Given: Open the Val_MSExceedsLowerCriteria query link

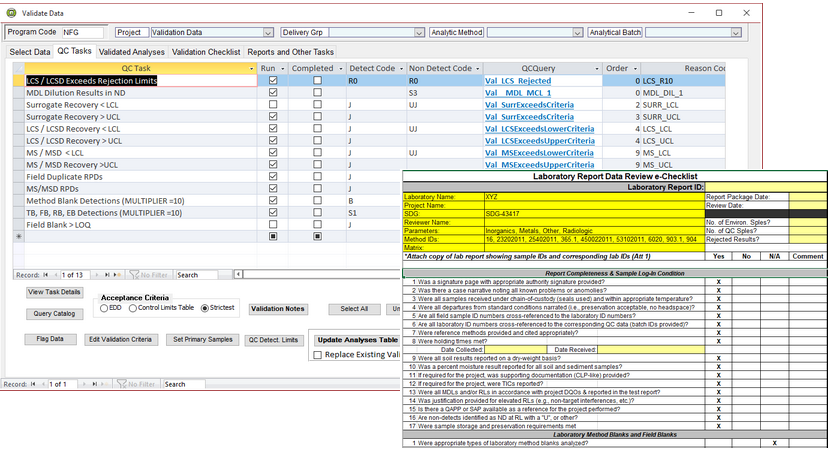Looking at the screenshot, I should 540,153.
